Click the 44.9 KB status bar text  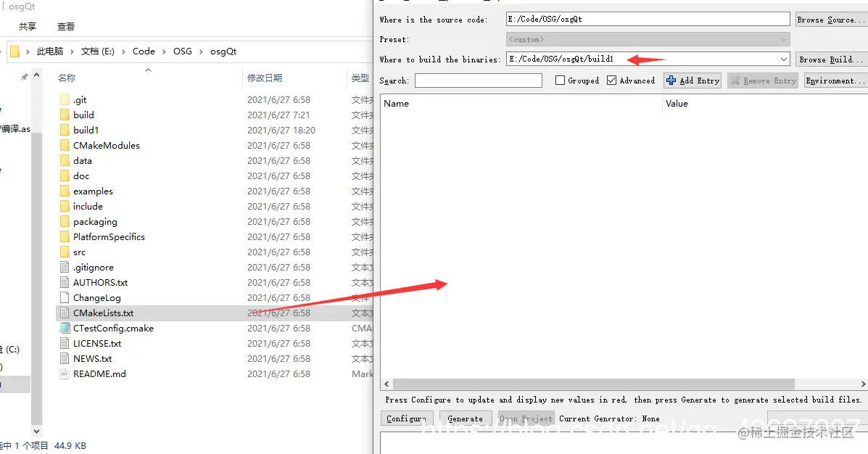70,446
